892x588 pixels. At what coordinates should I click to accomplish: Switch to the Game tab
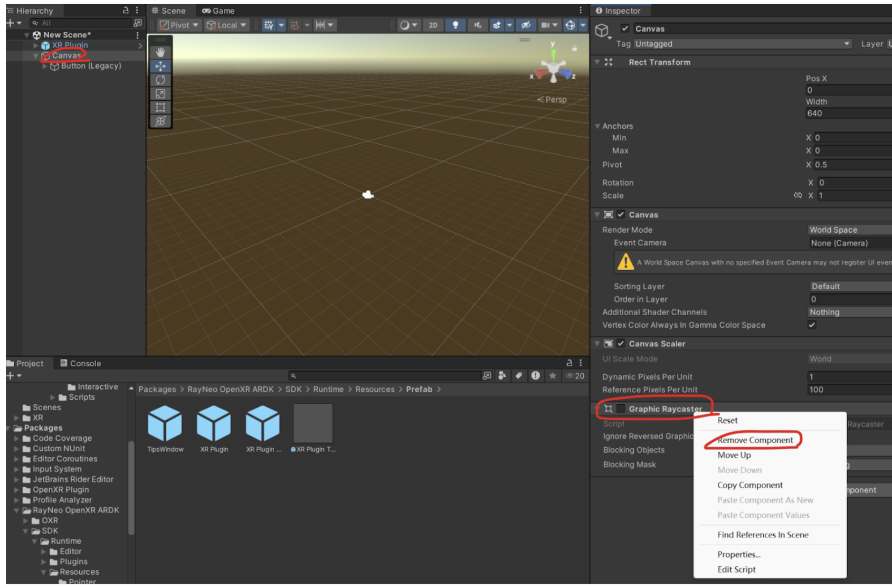pyautogui.click(x=219, y=11)
